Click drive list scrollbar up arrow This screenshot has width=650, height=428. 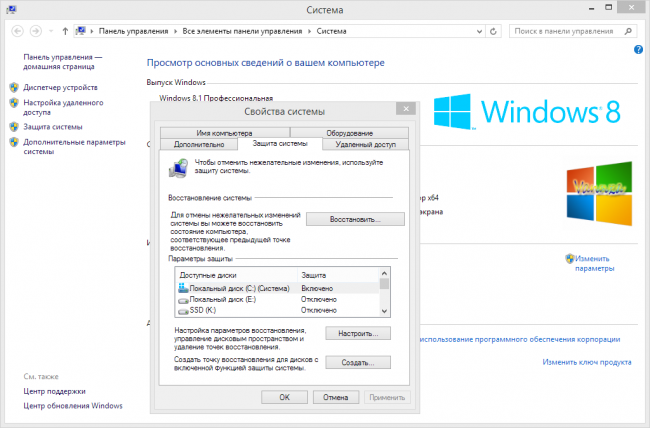(x=384, y=273)
